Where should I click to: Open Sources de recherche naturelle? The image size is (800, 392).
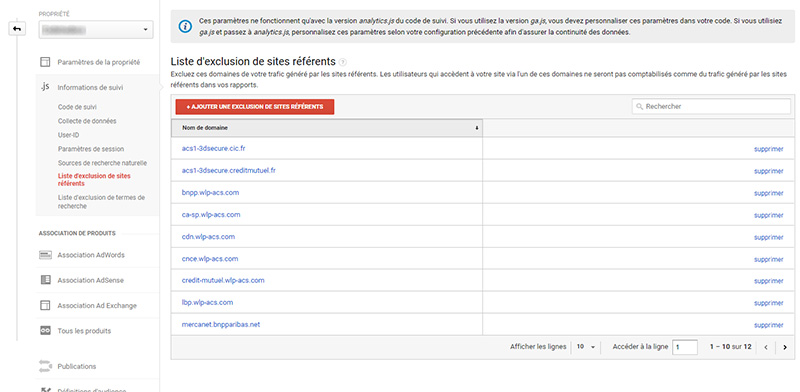102,163
